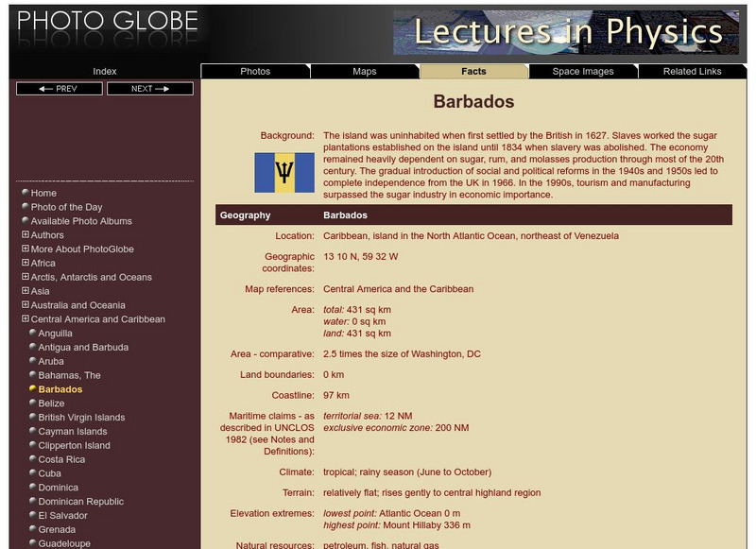Select Anguilla in the country list
756x549 pixels.
tap(56, 333)
